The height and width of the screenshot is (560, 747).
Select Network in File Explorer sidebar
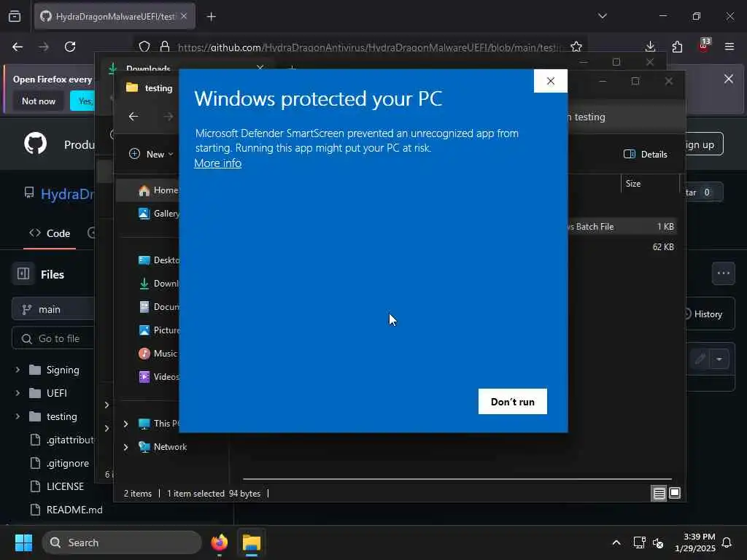pyautogui.click(x=163, y=447)
